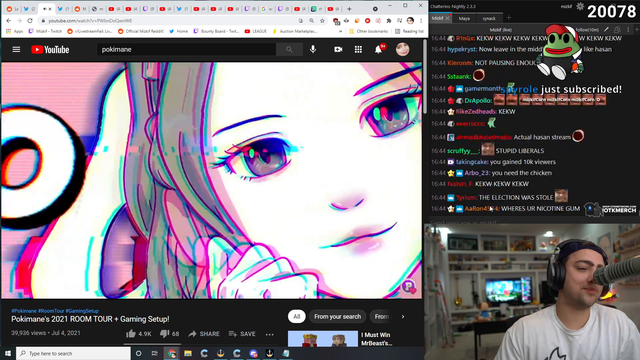Bookmark this page with the star icon

pyautogui.click(x=322, y=20)
